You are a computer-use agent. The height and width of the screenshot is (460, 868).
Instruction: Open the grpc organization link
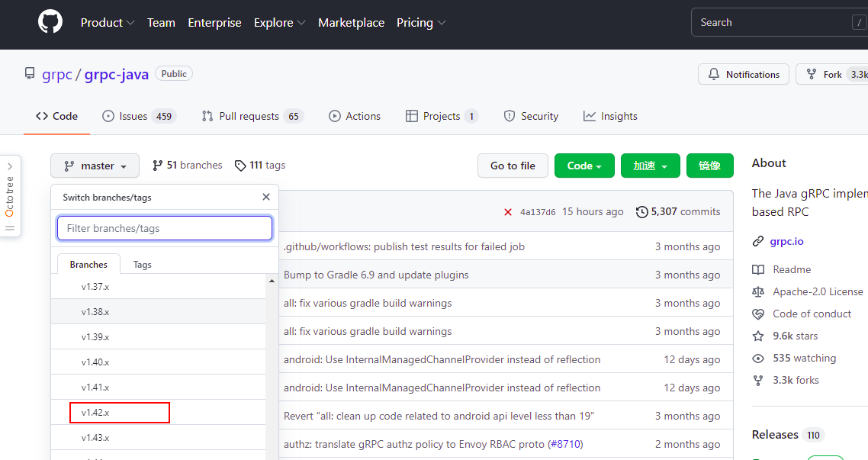[57, 74]
